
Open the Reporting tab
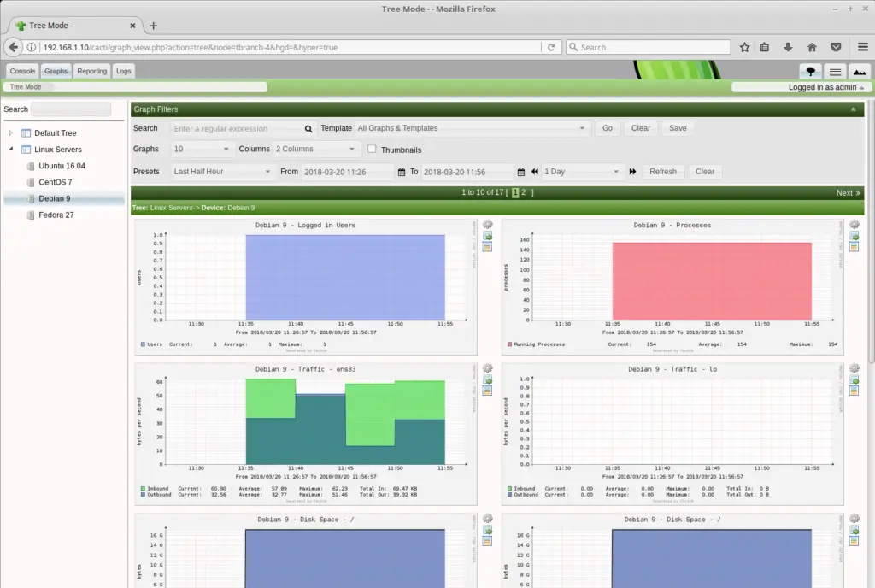[x=92, y=71]
